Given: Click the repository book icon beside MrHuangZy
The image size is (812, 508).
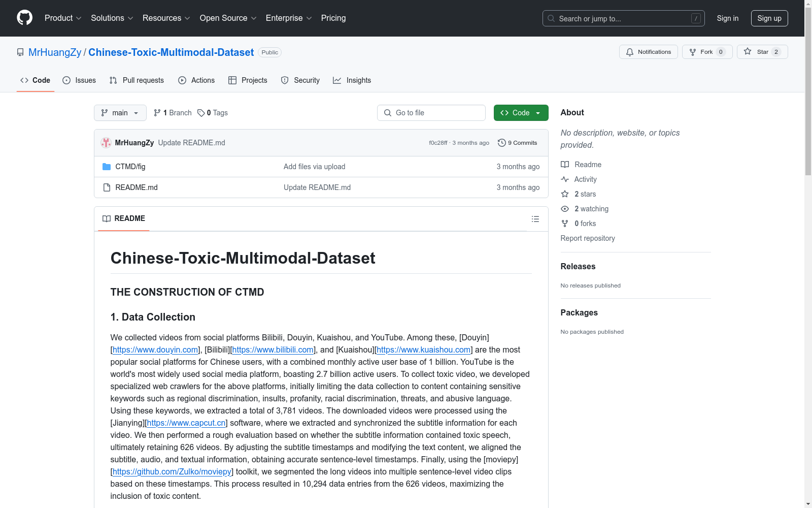Looking at the screenshot, I should coord(20,52).
